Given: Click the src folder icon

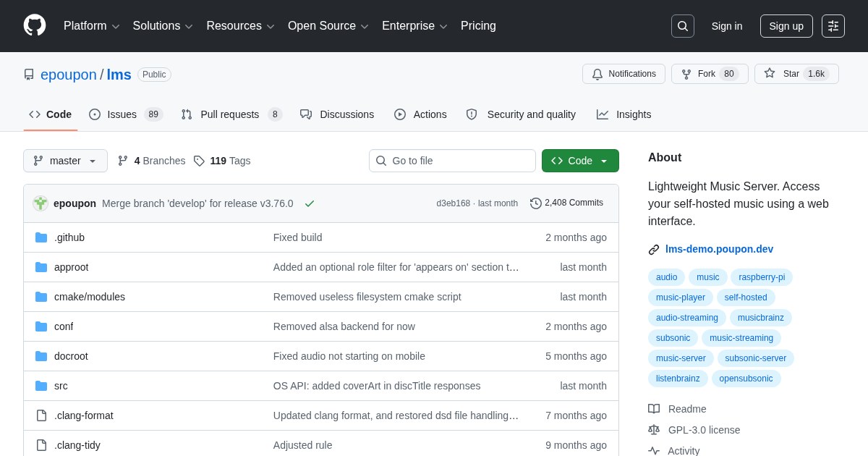Looking at the screenshot, I should pyautogui.click(x=41, y=386).
